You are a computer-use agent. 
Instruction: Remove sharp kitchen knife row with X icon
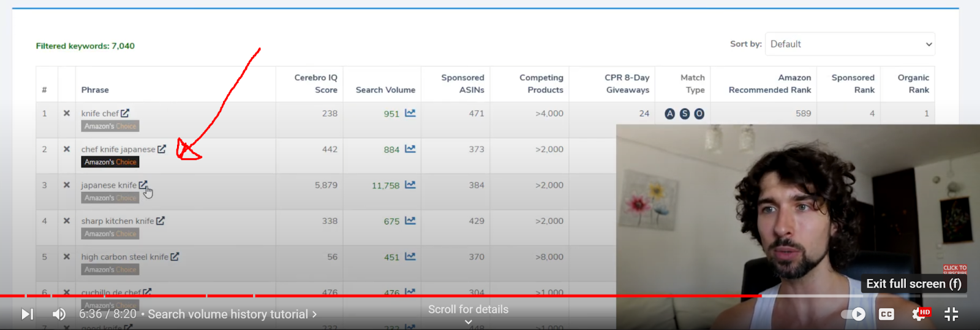tap(67, 221)
